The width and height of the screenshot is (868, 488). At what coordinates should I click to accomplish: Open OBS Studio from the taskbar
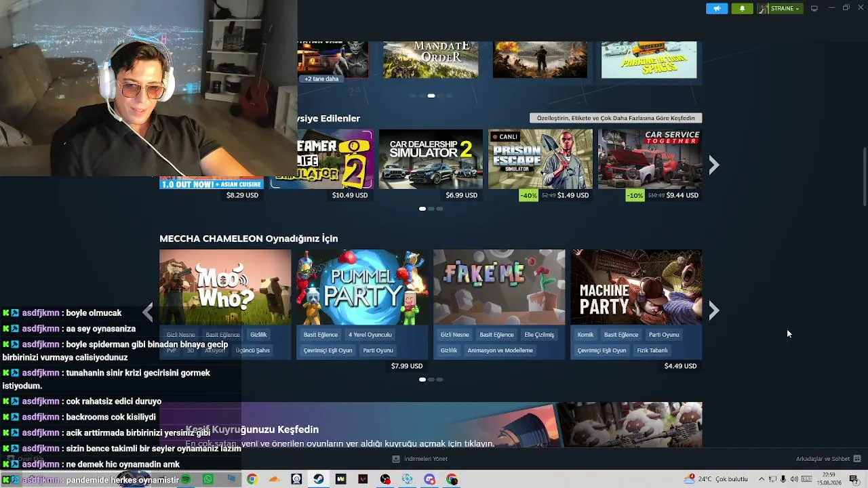point(385,479)
